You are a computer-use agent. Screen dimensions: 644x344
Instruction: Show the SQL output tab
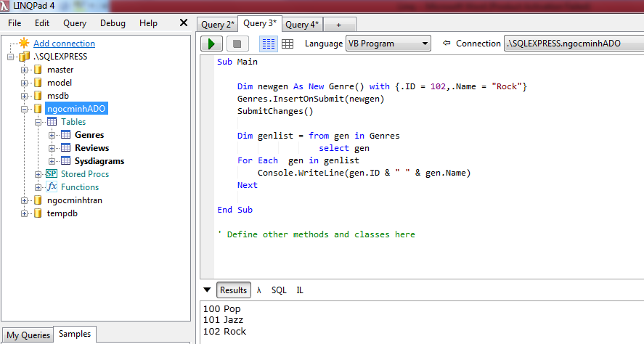pos(279,290)
